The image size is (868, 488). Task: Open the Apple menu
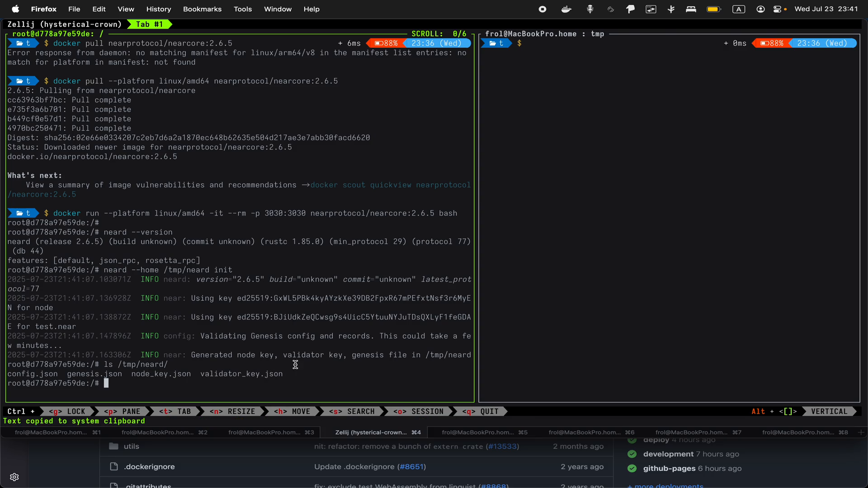click(x=15, y=9)
